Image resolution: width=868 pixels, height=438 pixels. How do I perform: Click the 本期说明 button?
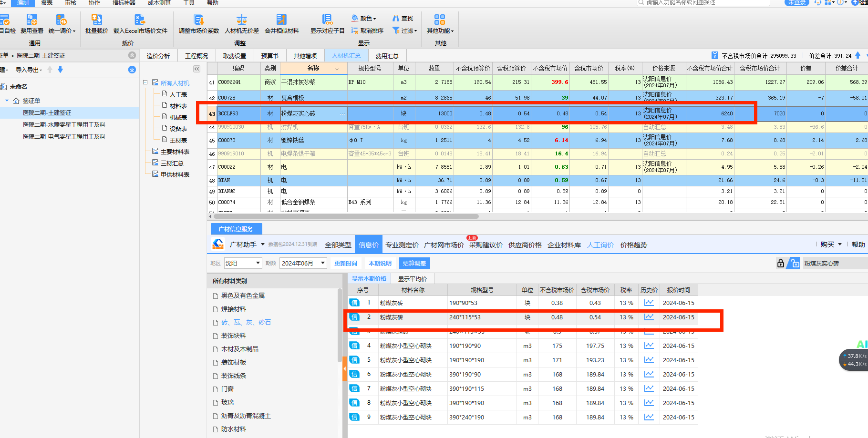point(380,263)
